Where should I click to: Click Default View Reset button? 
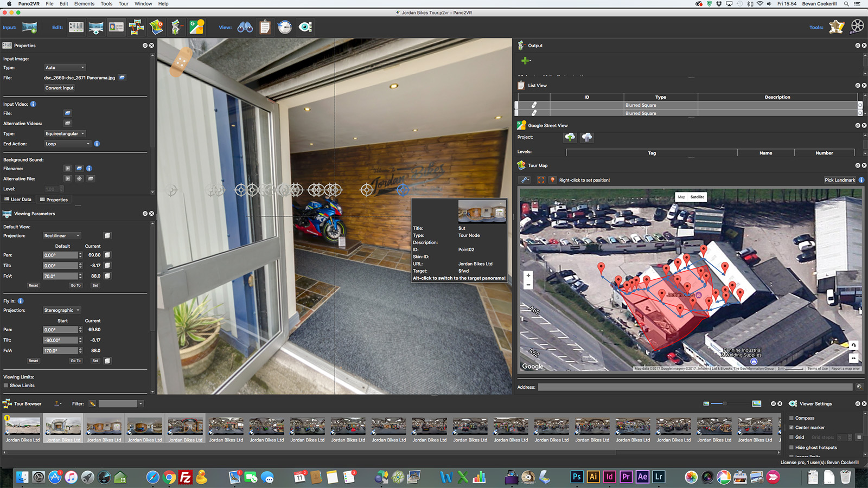[34, 285]
